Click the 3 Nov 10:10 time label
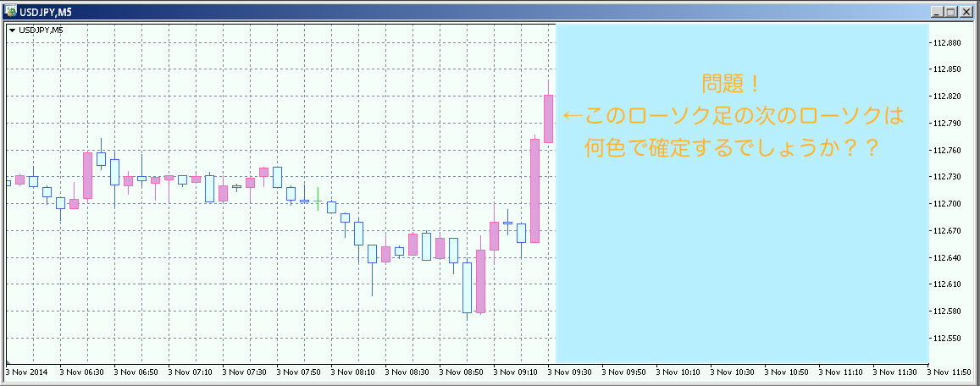Screen dimensions: 980x386 [x=679, y=372]
